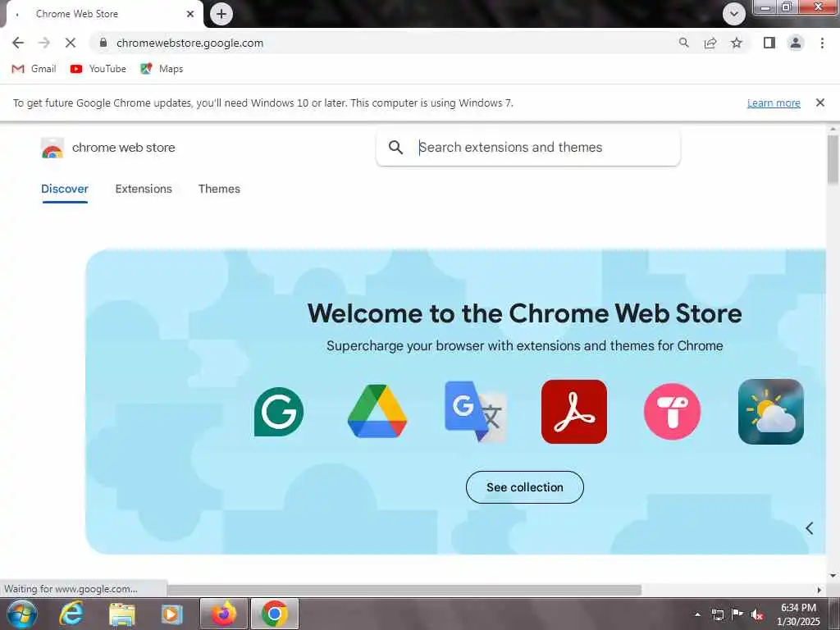This screenshot has height=630, width=840.
Task: Open the Chrome profile avatar
Action: pos(796,43)
